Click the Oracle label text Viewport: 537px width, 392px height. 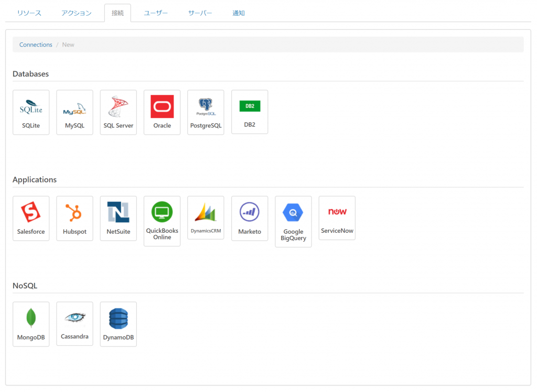(162, 126)
